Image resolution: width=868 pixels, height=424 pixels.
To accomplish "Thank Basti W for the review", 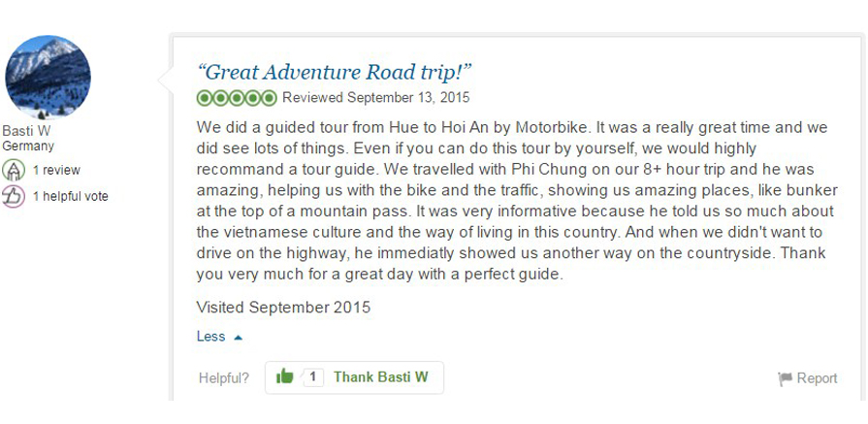I will click(x=381, y=377).
